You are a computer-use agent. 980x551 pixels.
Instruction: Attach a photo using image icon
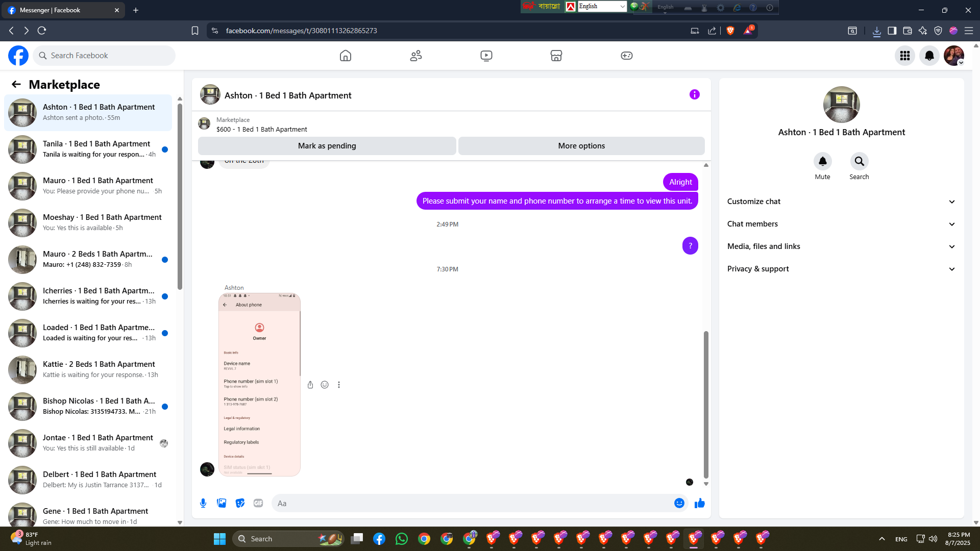(x=222, y=503)
